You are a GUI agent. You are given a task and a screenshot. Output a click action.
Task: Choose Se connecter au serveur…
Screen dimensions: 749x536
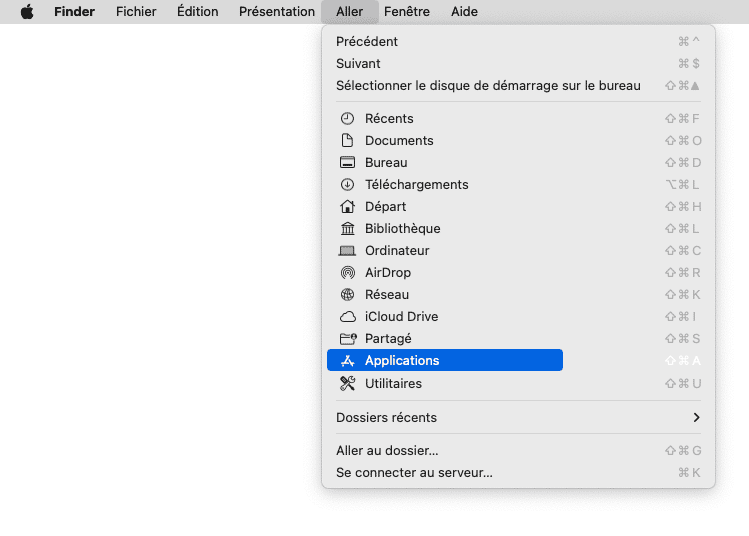[414, 473]
